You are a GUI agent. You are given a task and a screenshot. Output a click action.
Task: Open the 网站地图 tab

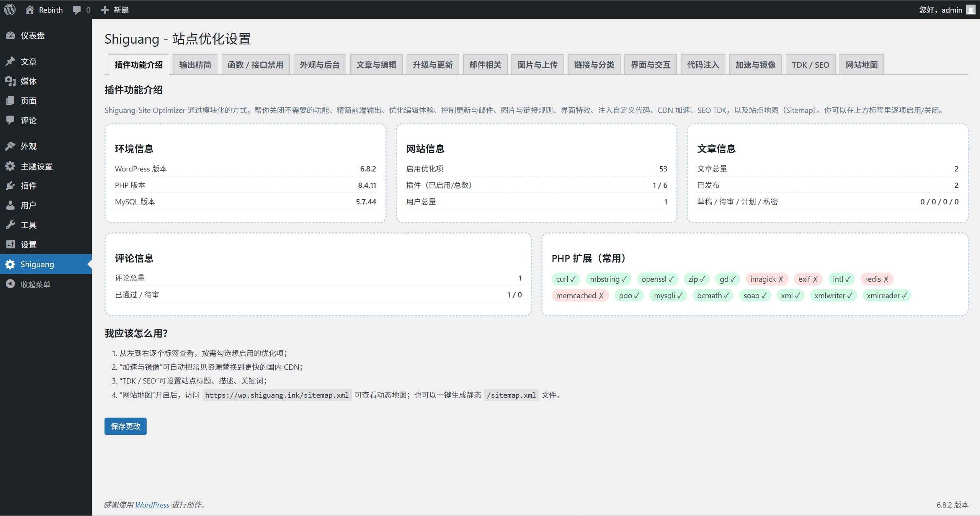pyautogui.click(x=861, y=65)
